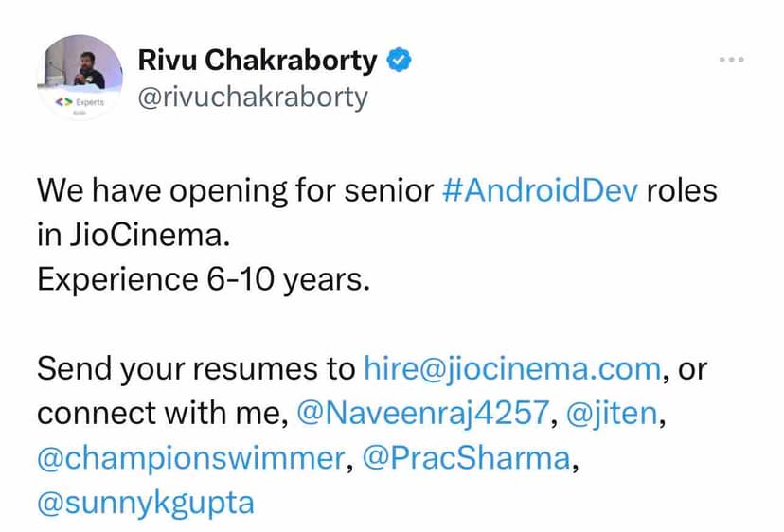Visit the @rivuchakraborty handle

[x=253, y=98]
